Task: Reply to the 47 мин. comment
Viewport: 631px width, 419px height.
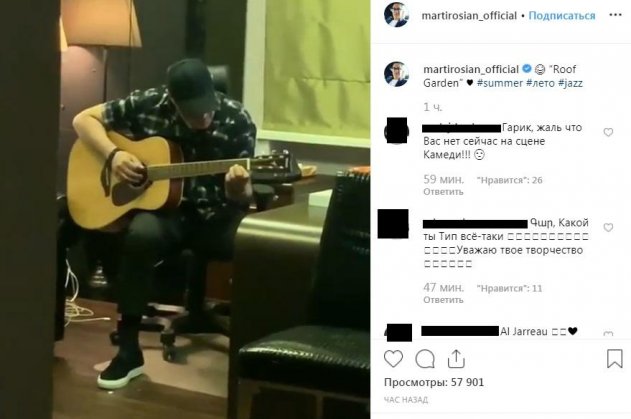Action: [x=443, y=300]
